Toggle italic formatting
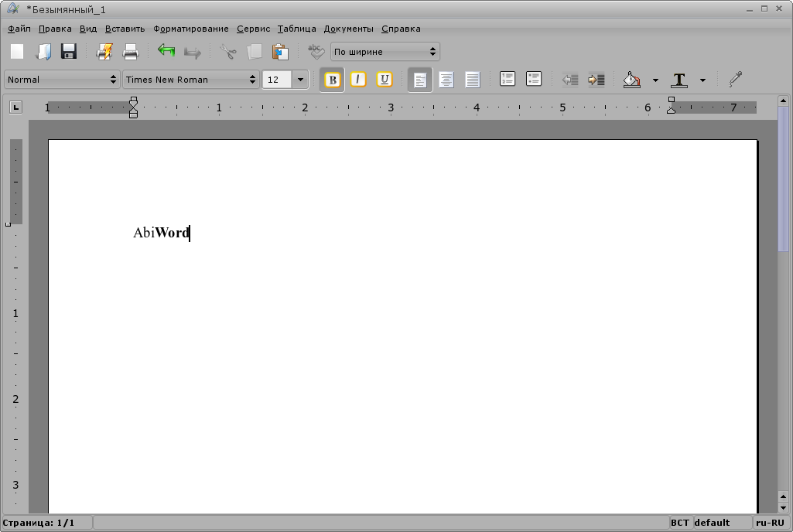793x532 pixels. [358, 80]
